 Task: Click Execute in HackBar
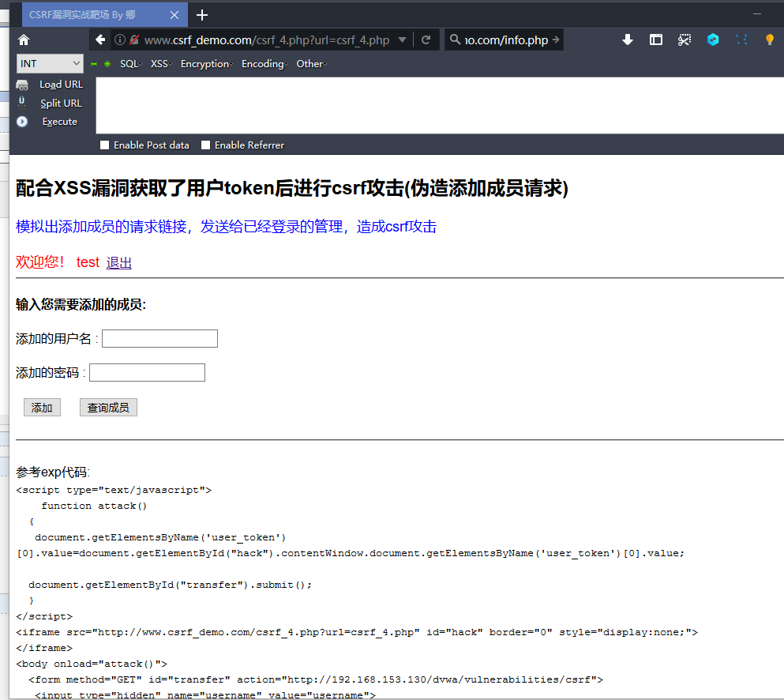click(59, 122)
